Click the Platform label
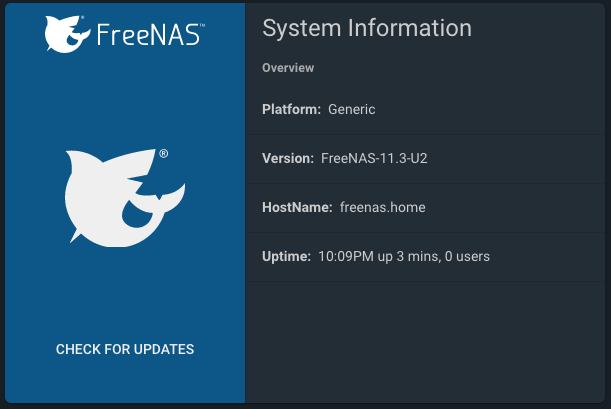Screen dimensions: 611x409 [291, 109]
